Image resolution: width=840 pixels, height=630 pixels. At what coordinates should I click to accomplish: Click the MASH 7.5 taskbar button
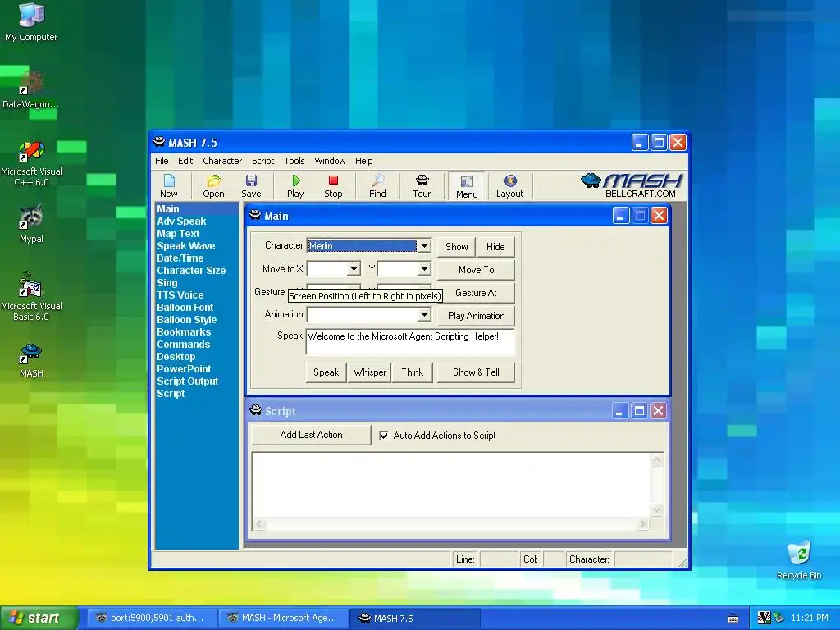(x=414, y=618)
